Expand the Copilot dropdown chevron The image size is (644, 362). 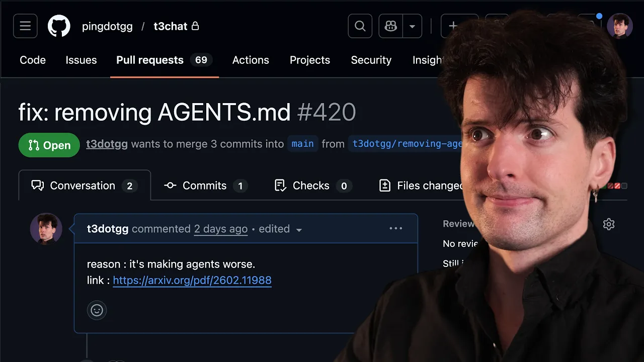point(413,26)
